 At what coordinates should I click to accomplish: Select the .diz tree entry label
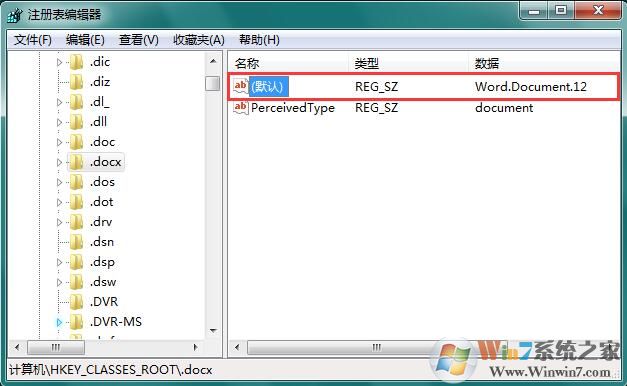[100, 82]
